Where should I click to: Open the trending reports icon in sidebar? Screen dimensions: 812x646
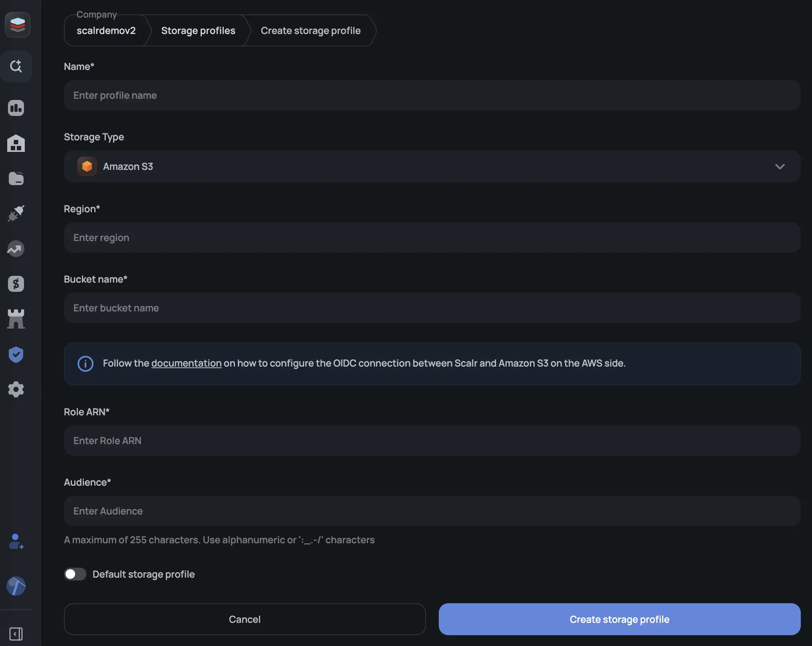click(16, 249)
